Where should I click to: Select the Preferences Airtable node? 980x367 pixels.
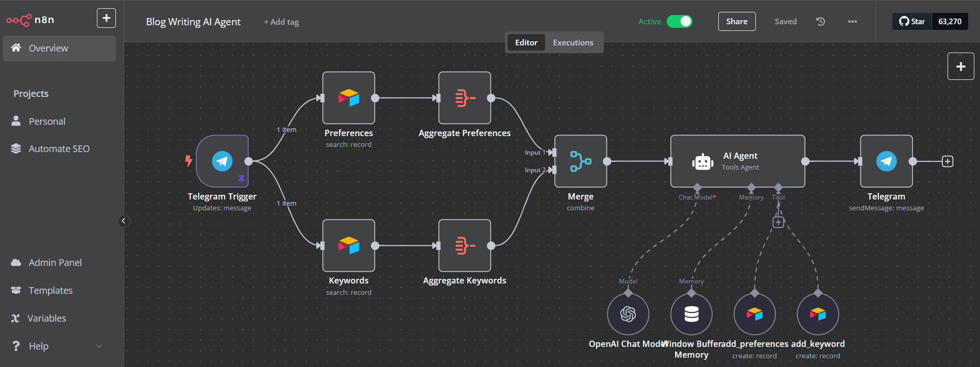(x=348, y=98)
